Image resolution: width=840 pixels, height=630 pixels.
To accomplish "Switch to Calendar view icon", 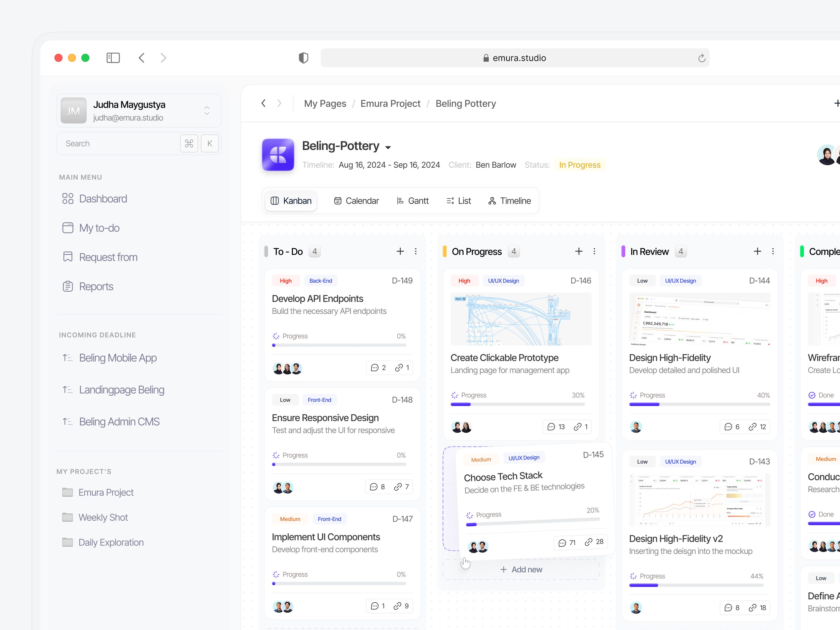I will click(x=338, y=201).
